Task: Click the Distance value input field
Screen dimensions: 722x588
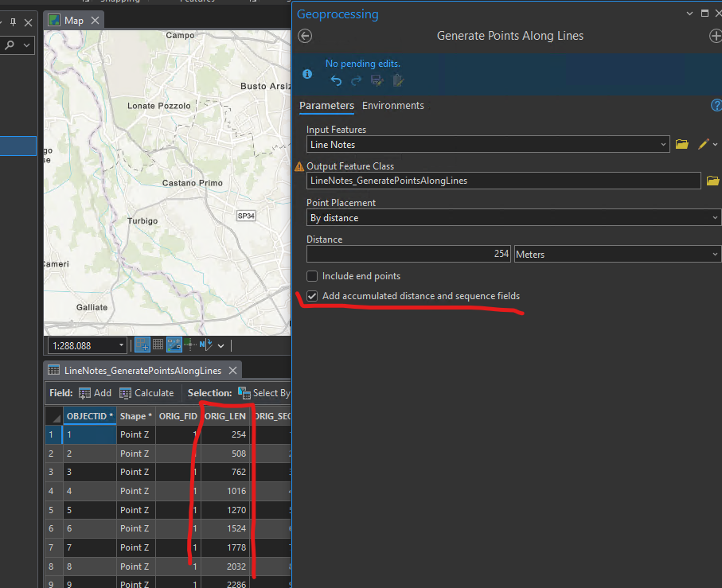Action: coord(408,255)
